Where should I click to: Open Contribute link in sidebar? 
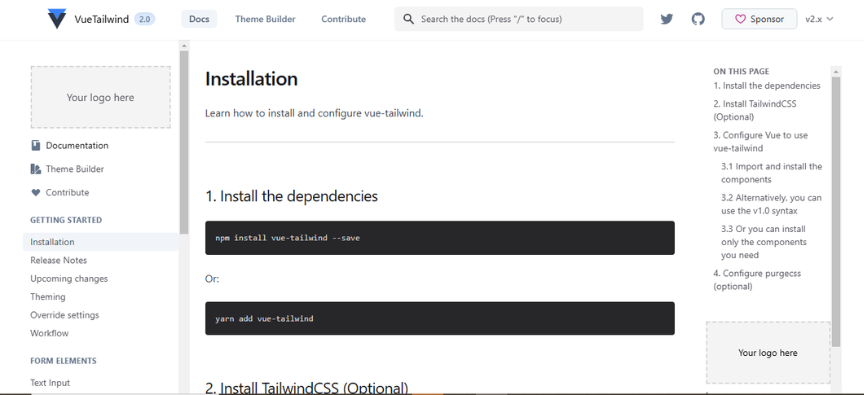[x=67, y=192]
